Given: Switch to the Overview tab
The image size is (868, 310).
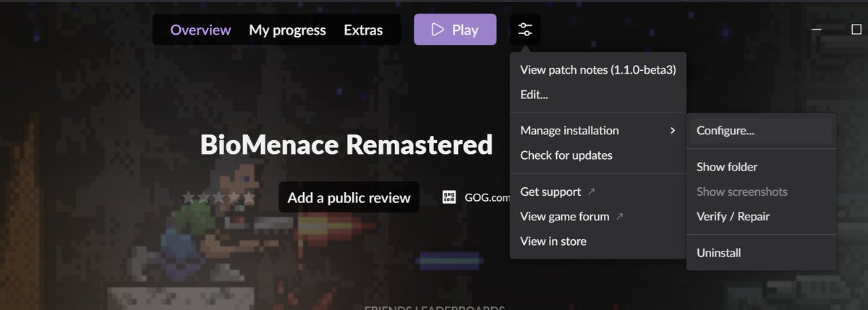Looking at the screenshot, I should click(x=200, y=30).
